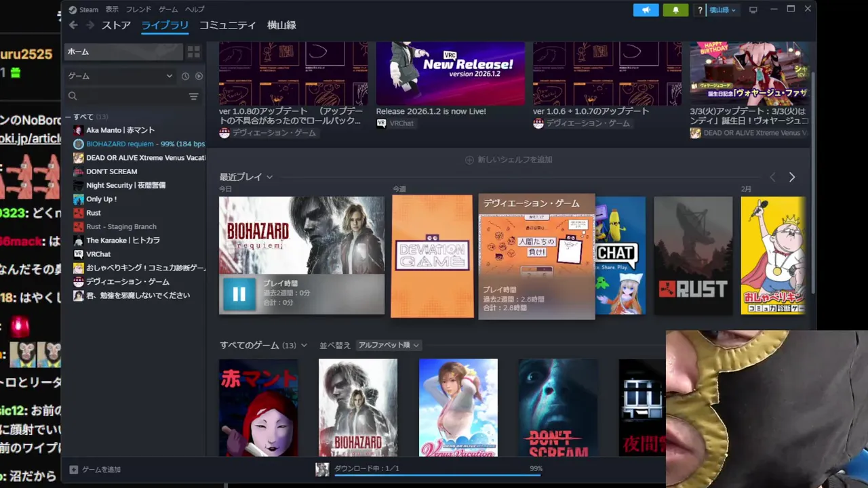Screen dimensions: 868x488
Task: Collapse the すべて category in sidebar
Action: [68, 117]
